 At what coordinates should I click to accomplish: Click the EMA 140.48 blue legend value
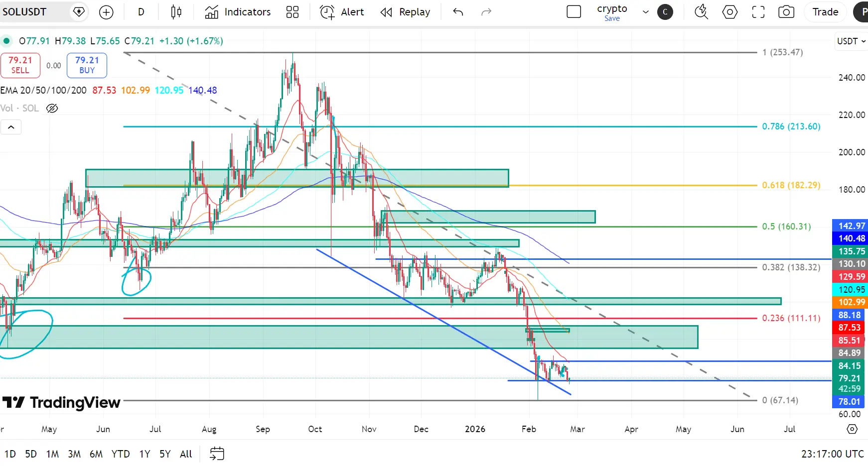point(202,90)
